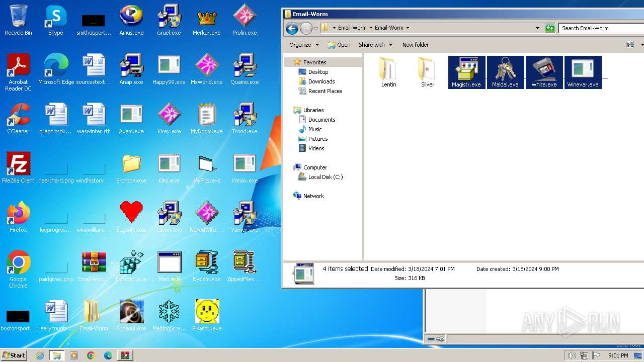Select Libraries in the navigation pane
Viewport: 644px width, 362px height.
(313, 110)
